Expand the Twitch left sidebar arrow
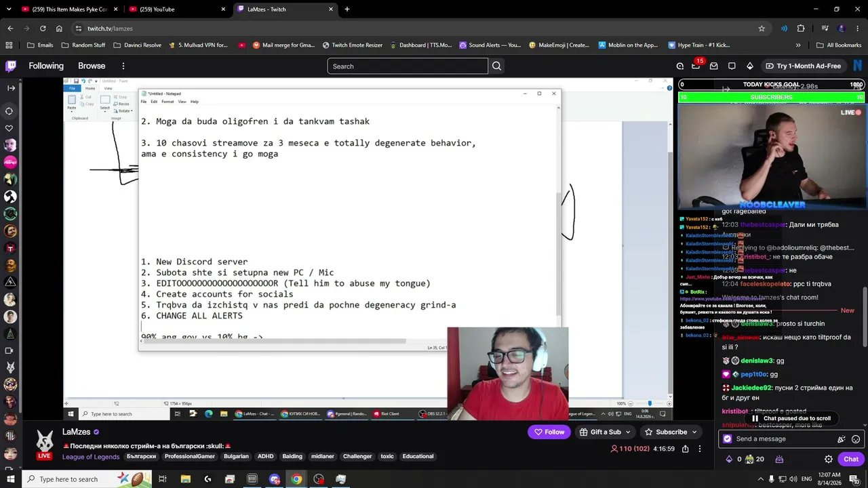The height and width of the screenshot is (488, 868). click(x=11, y=88)
